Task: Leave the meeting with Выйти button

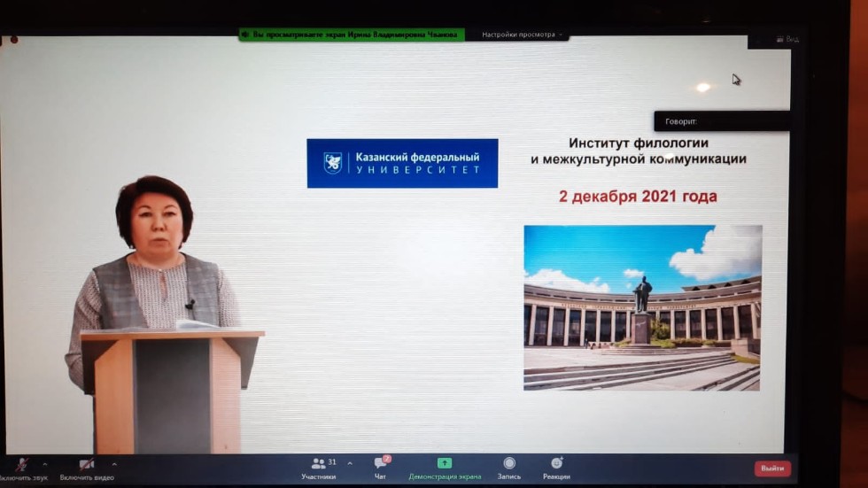Action: pyautogui.click(x=772, y=468)
